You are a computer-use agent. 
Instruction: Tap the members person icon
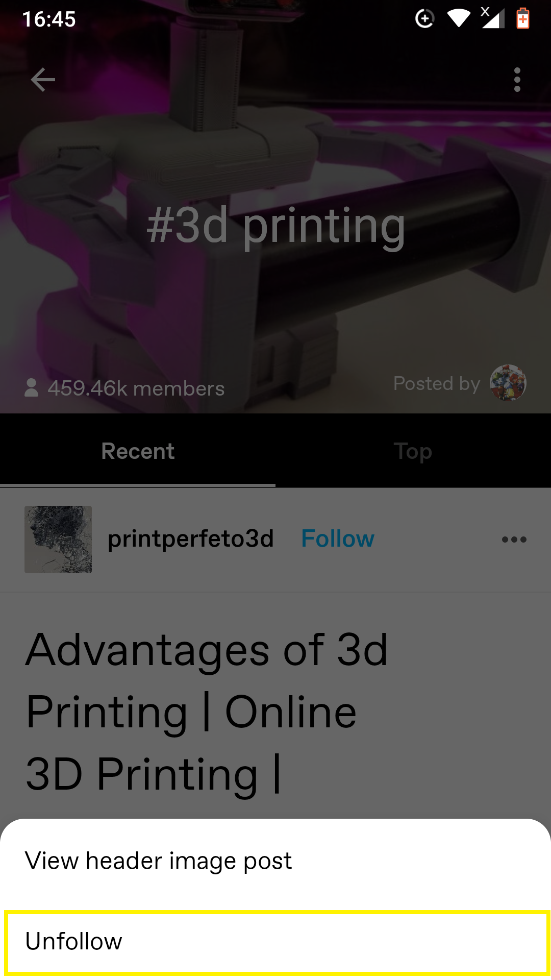tap(32, 387)
